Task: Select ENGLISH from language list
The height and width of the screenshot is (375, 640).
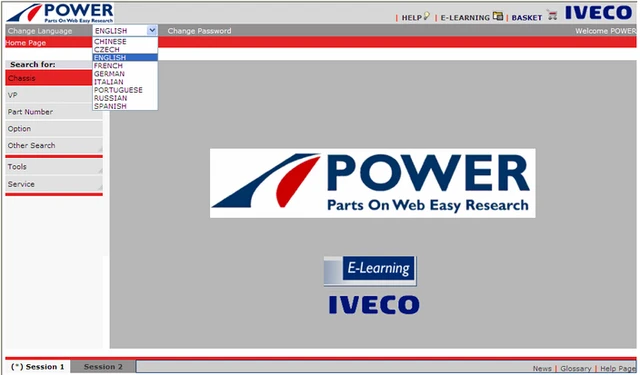Action: coord(125,58)
